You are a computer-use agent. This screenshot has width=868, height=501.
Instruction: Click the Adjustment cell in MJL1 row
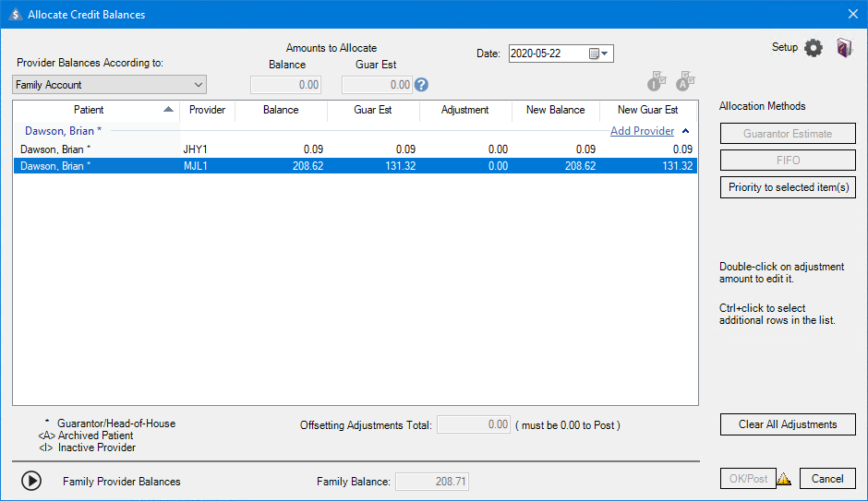click(465, 166)
